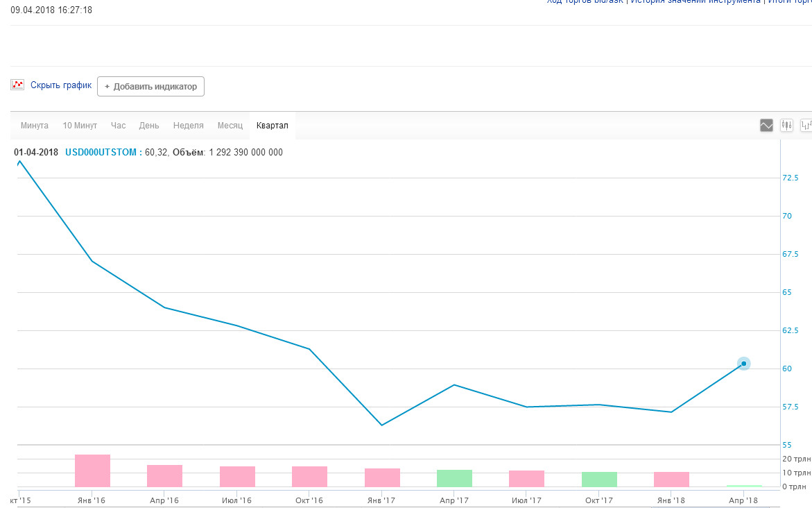Open История значений инструмента link
Image resolution: width=812 pixels, height=508 pixels.
(696, 1)
